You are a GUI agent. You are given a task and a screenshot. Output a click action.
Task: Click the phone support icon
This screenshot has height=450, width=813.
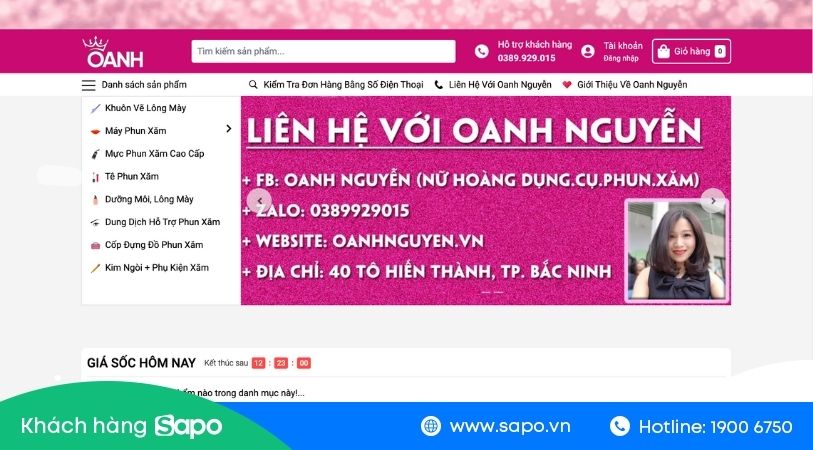point(482,51)
